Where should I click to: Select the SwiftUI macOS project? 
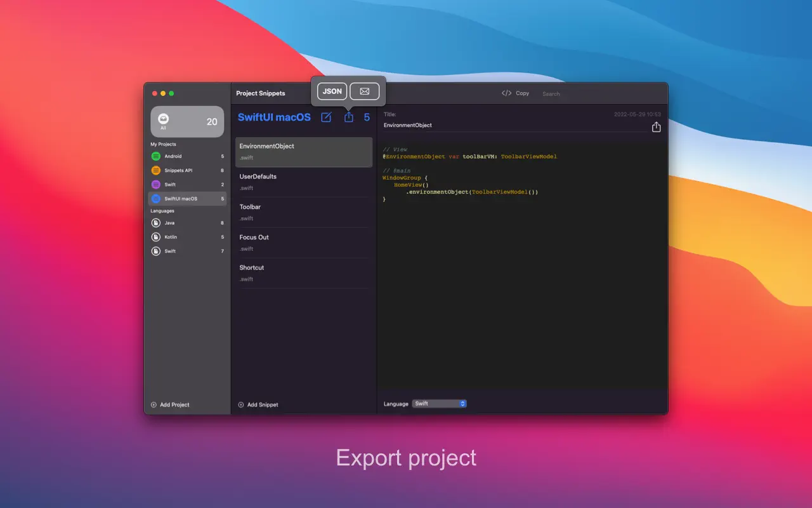(184, 198)
